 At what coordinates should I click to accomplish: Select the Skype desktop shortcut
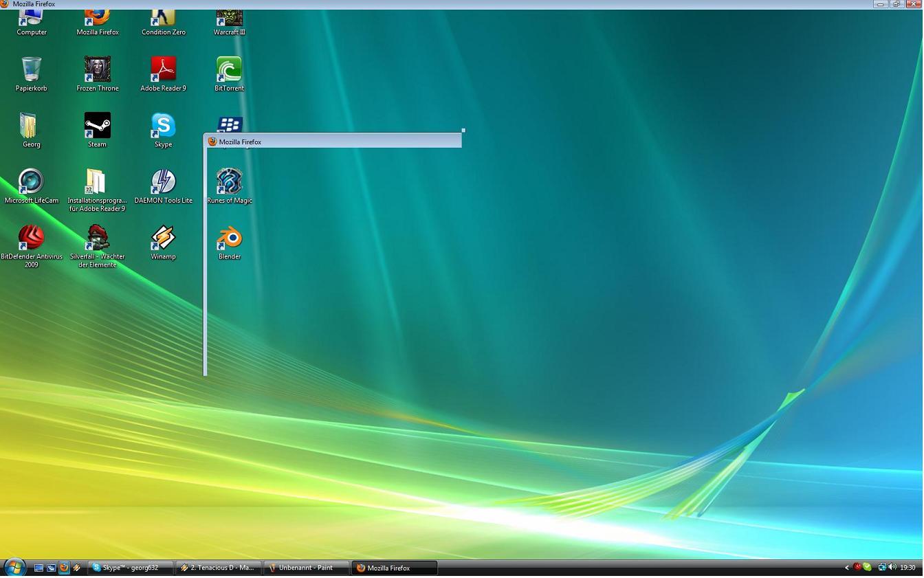pyautogui.click(x=164, y=131)
